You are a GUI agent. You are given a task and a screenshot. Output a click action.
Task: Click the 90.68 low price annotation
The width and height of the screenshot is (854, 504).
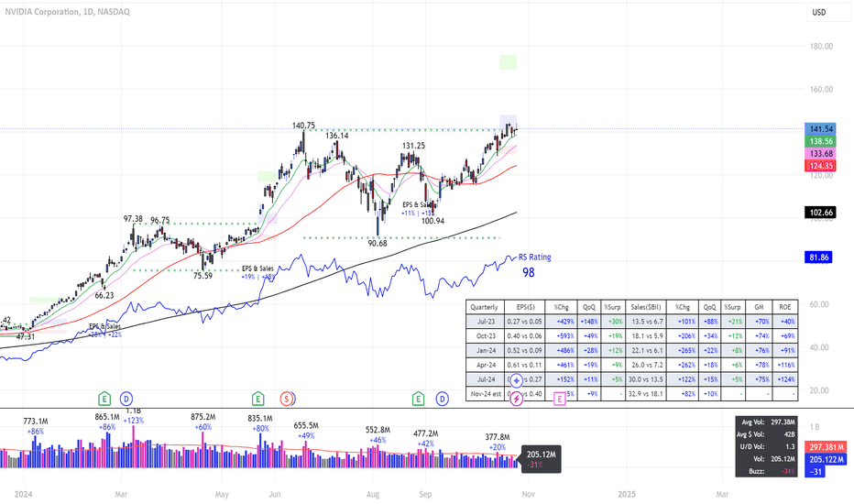coord(378,243)
